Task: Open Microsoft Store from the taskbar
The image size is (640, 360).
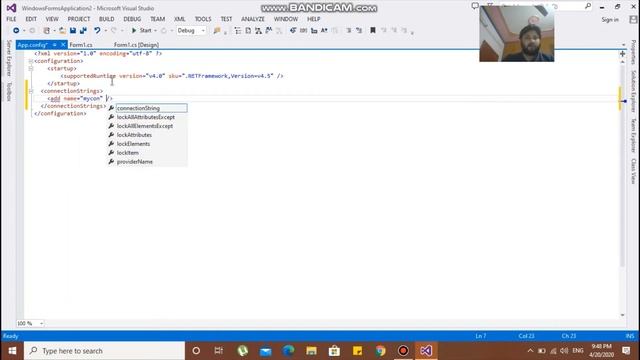Action: 334,351
